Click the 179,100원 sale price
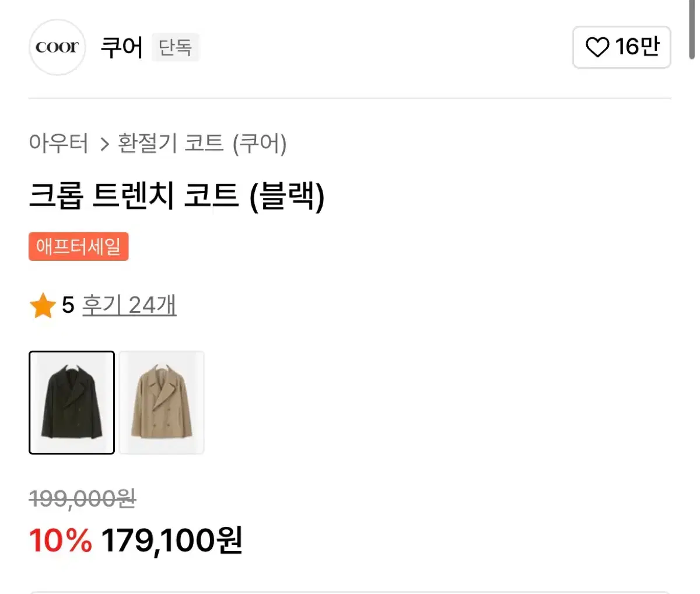 [x=171, y=540]
